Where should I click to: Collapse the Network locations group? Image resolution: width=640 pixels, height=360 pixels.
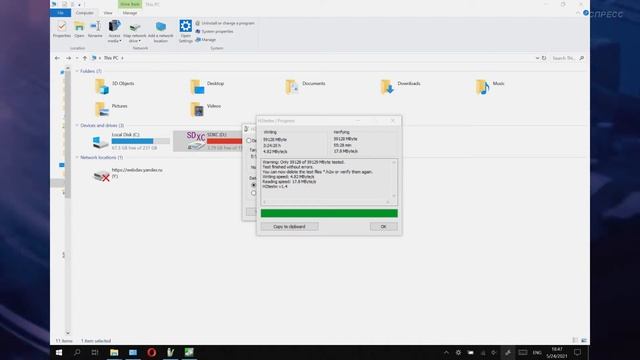tap(77, 157)
